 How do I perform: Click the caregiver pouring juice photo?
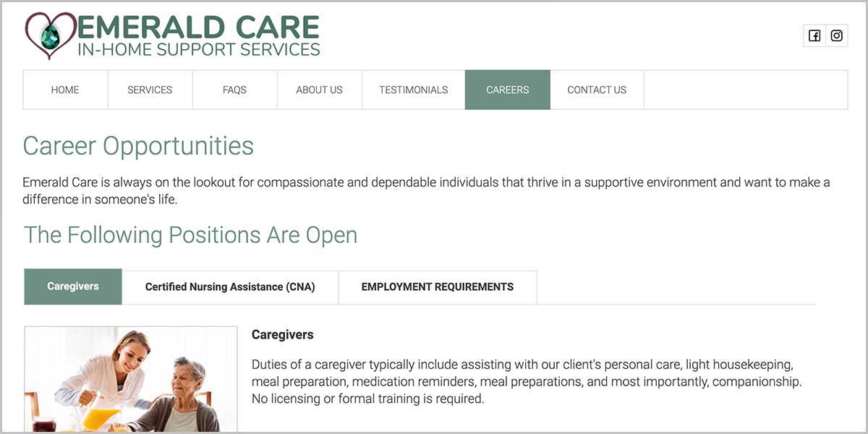pos(130,379)
